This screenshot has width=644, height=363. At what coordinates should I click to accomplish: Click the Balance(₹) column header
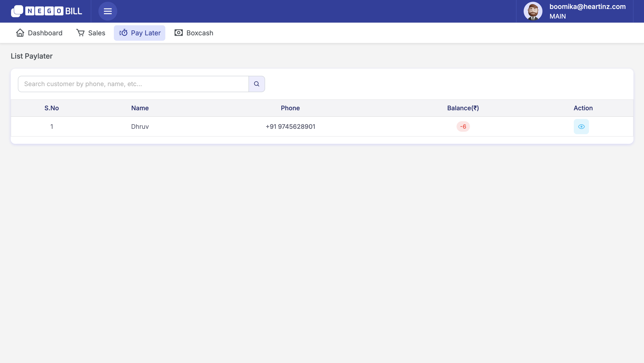(x=463, y=108)
